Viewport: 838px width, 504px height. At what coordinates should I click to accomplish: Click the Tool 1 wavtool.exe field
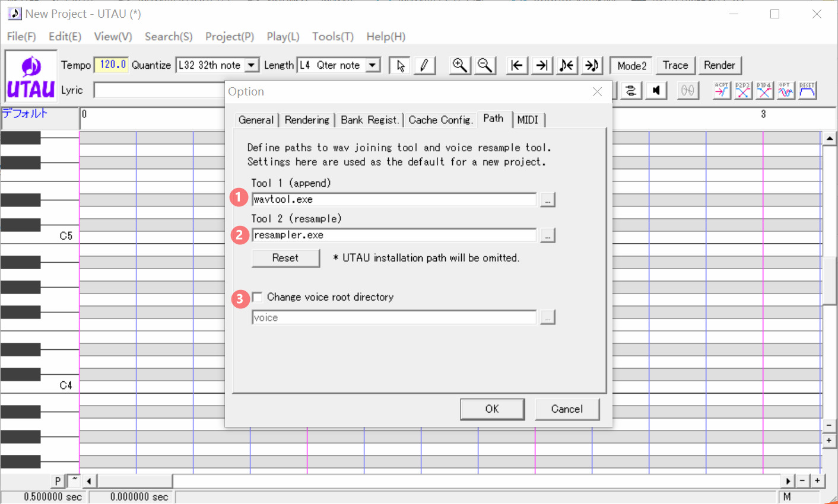click(x=394, y=200)
